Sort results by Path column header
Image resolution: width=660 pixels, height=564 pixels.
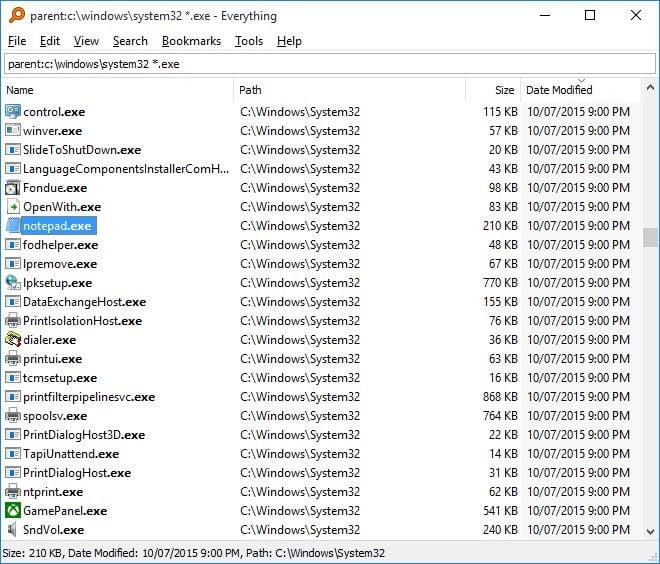pos(349,90)
